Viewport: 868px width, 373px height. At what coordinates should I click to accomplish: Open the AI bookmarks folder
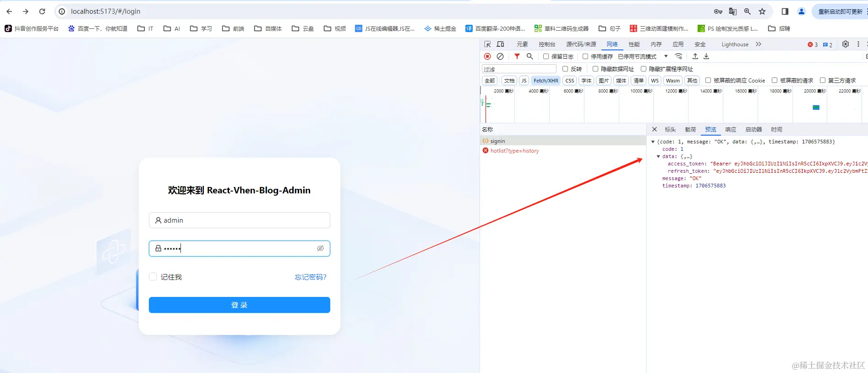pos(172,28)
